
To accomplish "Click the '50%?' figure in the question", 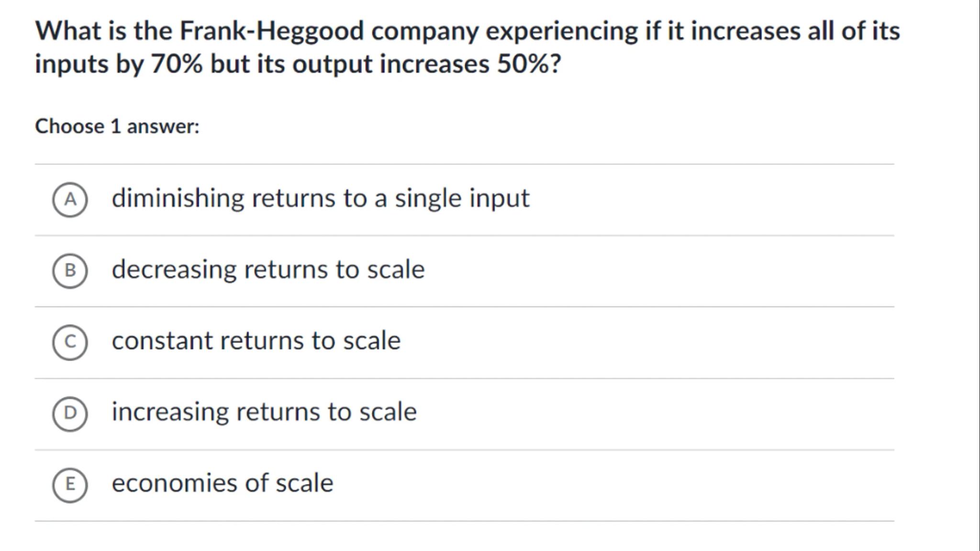I will [529, 64].
